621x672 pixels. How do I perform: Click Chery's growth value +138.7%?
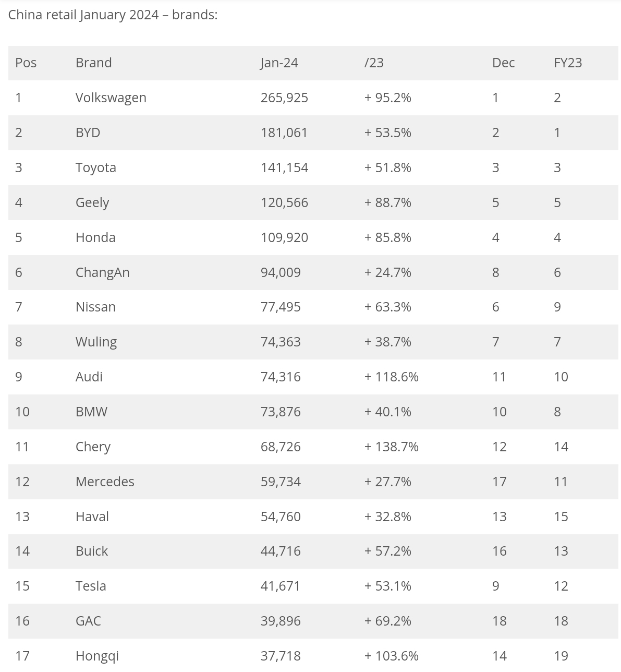(x=392, y=447)
